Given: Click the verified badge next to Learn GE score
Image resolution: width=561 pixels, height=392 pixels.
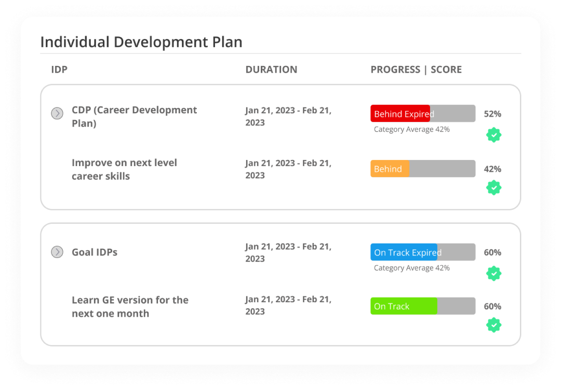Looking at the screenshot, I should pyautogui.click(x=493, y=325).
